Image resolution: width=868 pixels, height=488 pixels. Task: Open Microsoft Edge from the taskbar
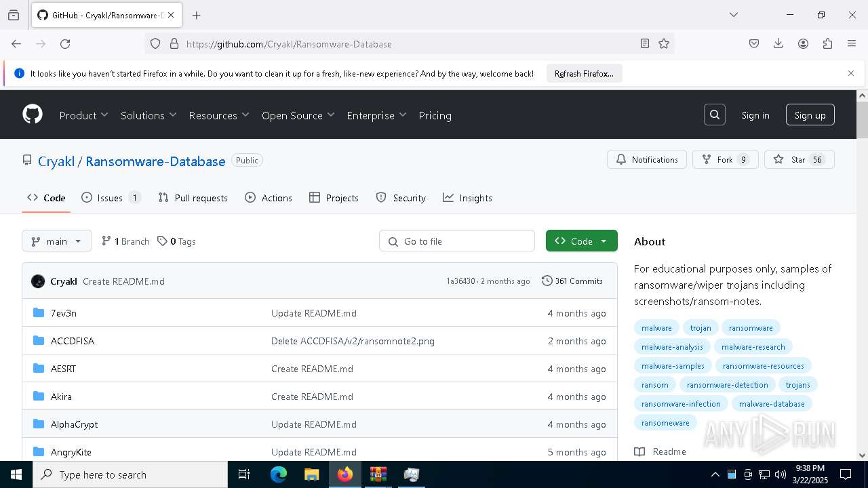click(x=279, y=474)
